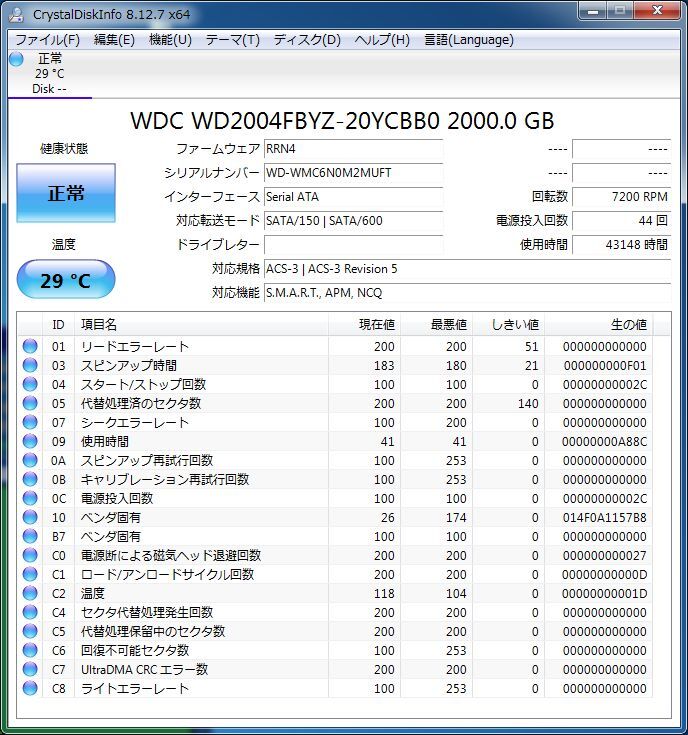Click the インターフェース field Serial ATA
The width and height of the screenshot is (688, 735).
[353, 197]
